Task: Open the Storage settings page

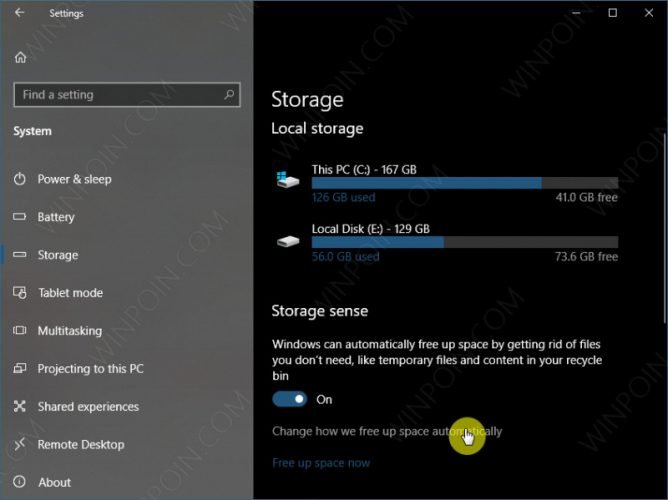Action: click(x=58, y=255)
